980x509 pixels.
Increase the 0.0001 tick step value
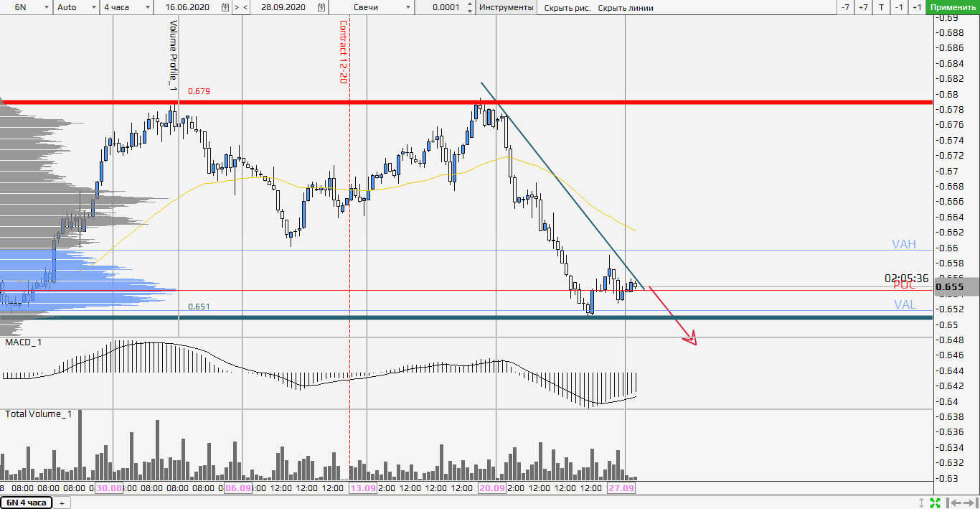[x=469, y=4]
